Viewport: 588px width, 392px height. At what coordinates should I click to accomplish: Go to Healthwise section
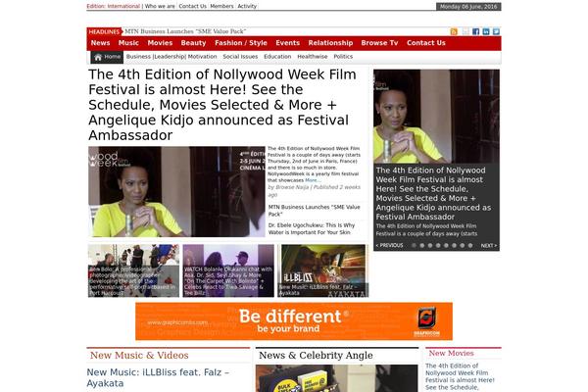click(x=313, y=57)
